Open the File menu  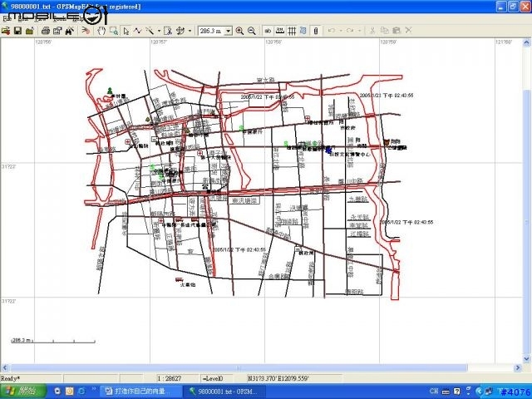[x=6, y=18]
